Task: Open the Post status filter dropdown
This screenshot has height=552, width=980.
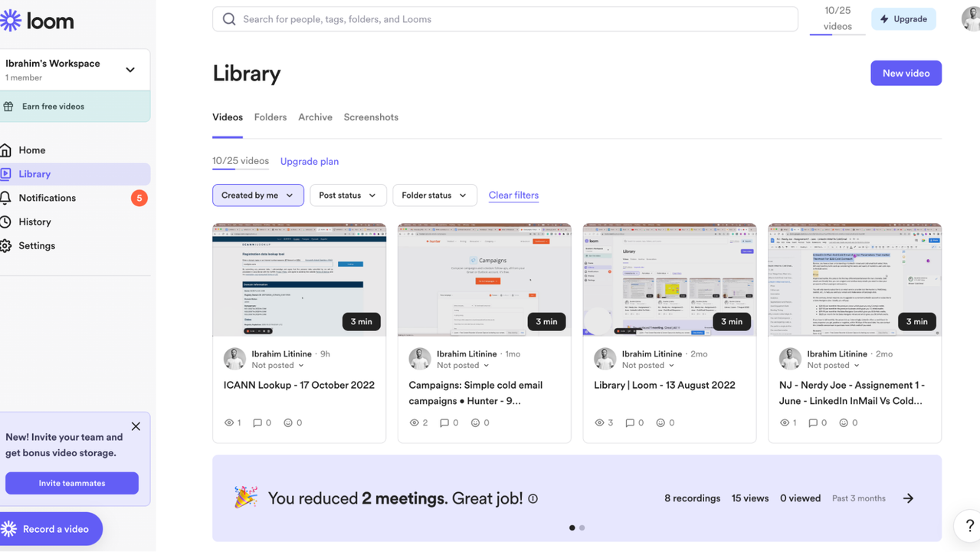Action: (x=348, y=195)
